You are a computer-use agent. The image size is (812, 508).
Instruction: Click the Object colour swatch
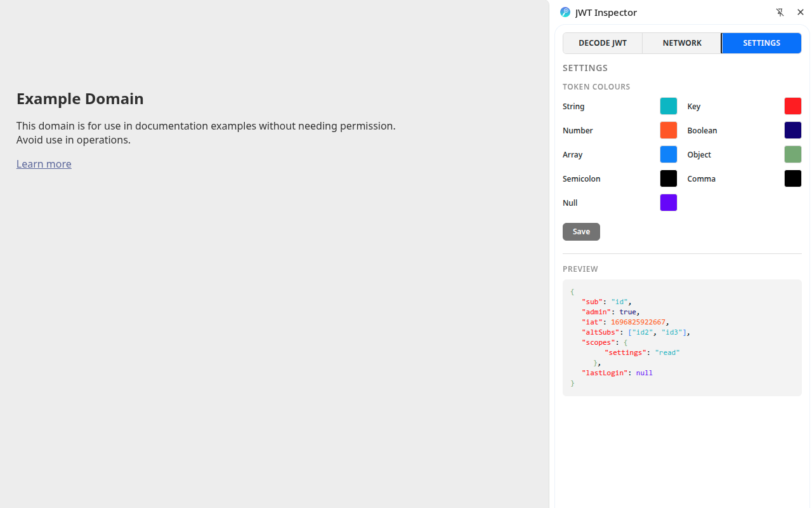pos(793,154)
